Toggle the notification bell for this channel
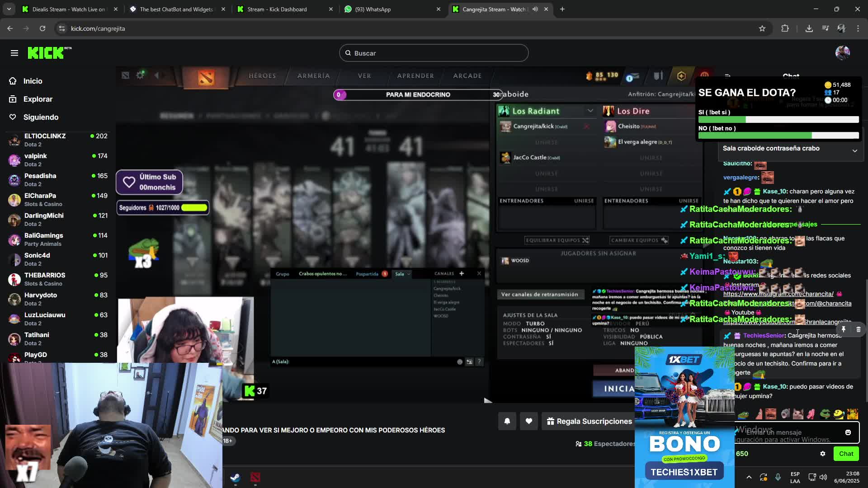Image resolution: width=868 pixels, height=488 pixels. point(507,421)
